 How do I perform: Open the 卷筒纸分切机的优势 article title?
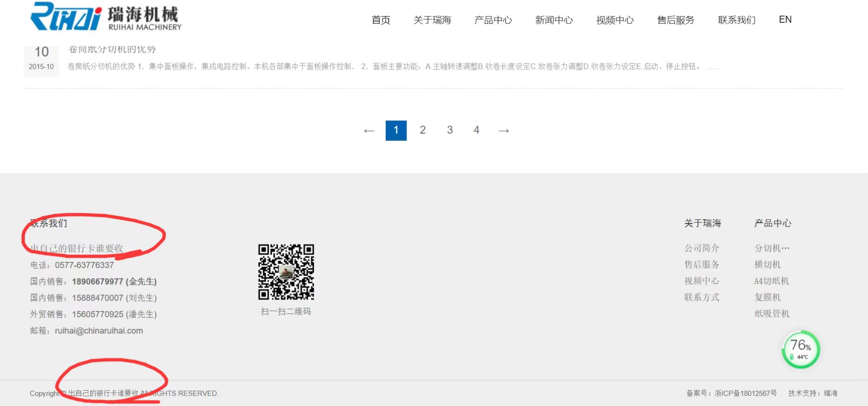click(112, 50)
